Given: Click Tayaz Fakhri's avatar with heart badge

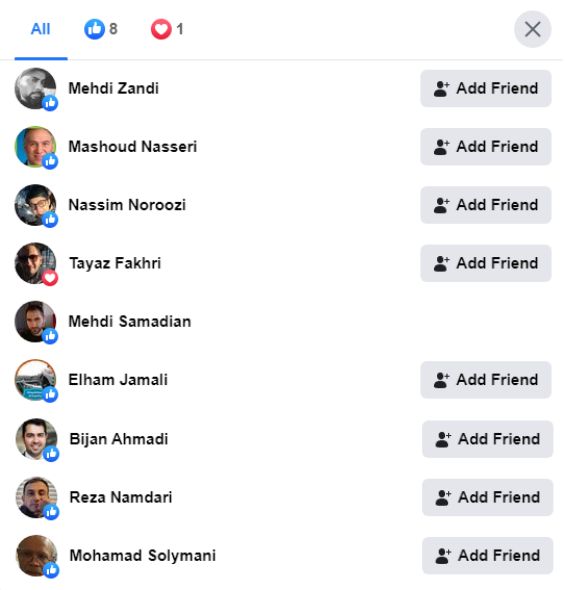Looking at the screenshot, I should (35, 263).
